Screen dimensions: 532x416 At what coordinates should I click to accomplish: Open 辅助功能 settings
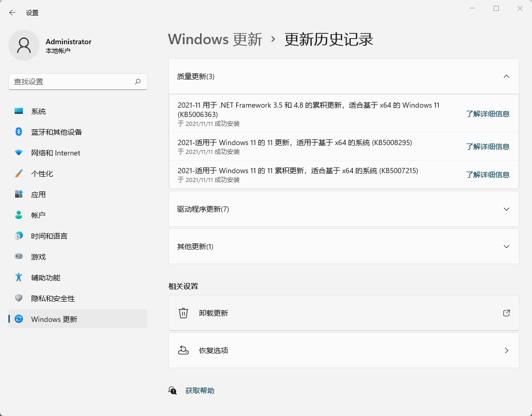pos(78,278)
